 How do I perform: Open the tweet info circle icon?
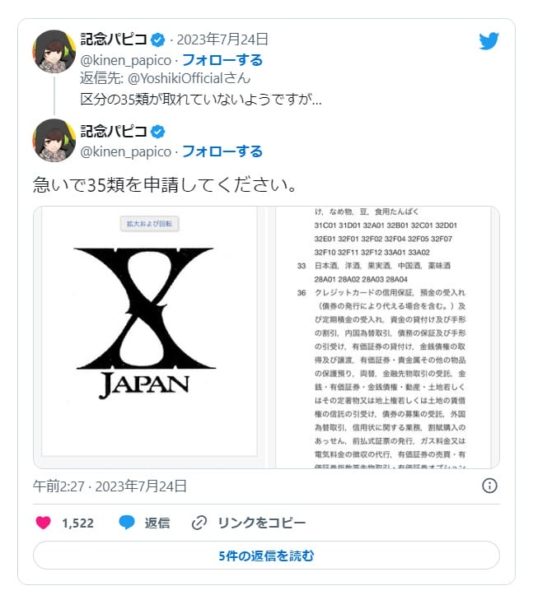point(489,486)
